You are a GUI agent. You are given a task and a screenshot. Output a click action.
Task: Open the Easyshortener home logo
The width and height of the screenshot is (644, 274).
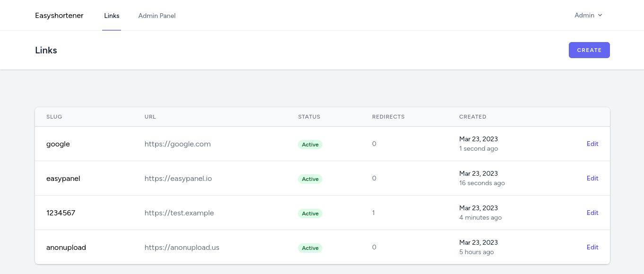59,15
